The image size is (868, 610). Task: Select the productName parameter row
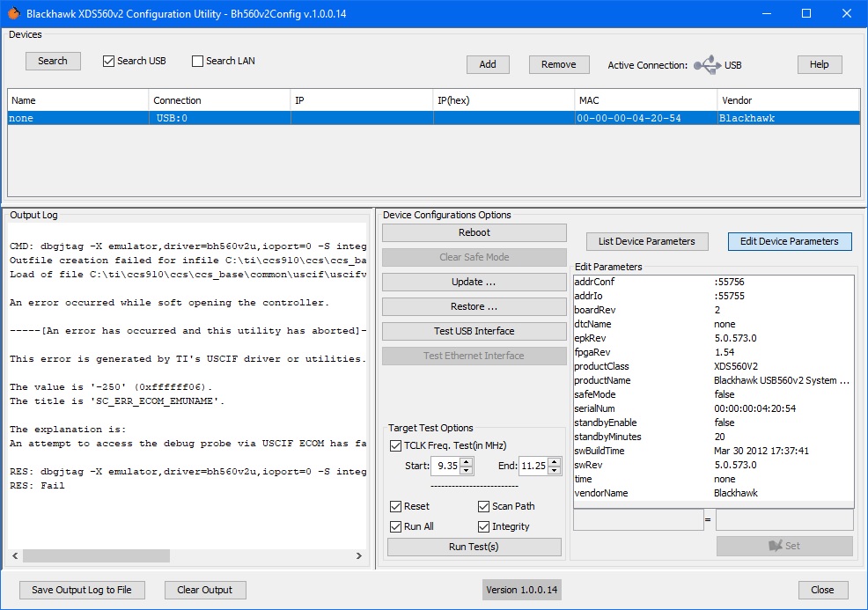click(x=714, y=381)
